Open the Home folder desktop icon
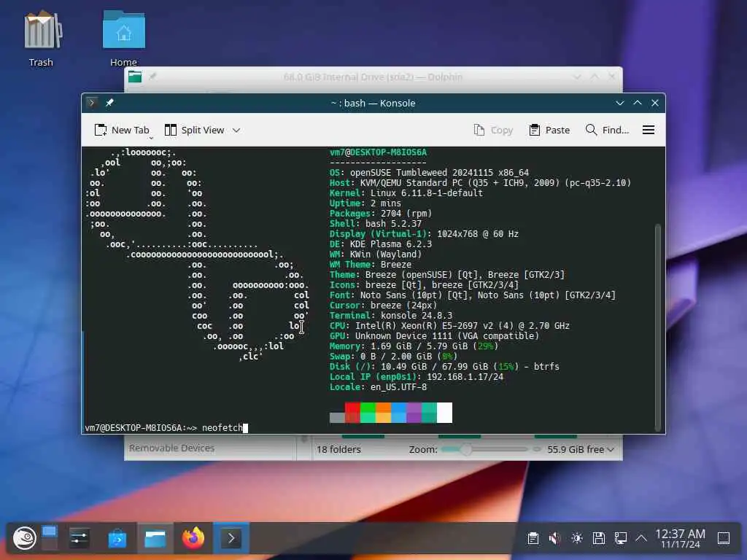747x560 pixels. pos(124,39)
